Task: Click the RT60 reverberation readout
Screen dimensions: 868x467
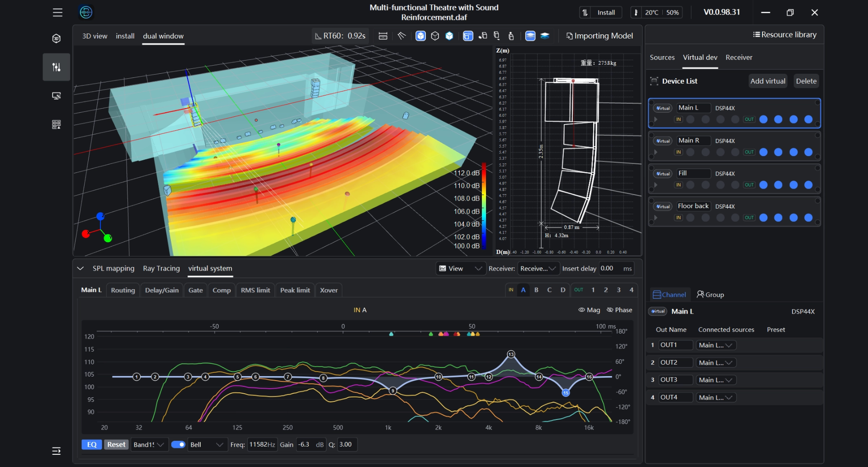Action: coord(340,36)
